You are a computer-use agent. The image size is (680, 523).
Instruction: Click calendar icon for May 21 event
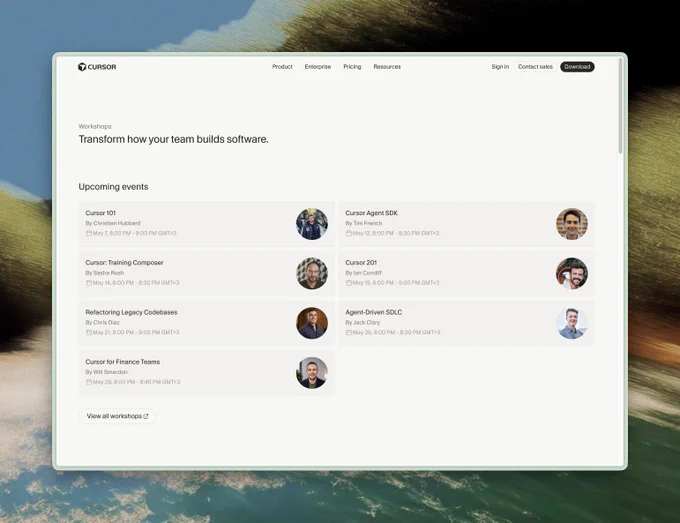click(88, 333)
